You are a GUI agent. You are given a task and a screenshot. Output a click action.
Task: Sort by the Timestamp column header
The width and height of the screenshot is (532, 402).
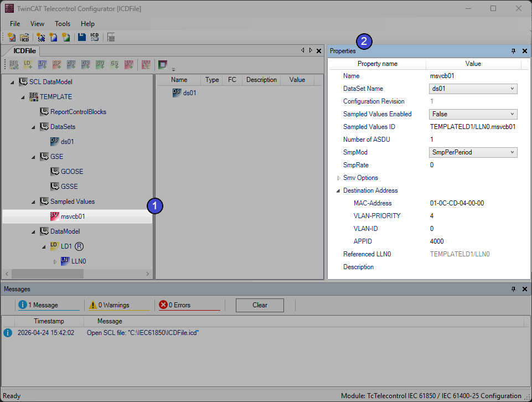point(49,321)
